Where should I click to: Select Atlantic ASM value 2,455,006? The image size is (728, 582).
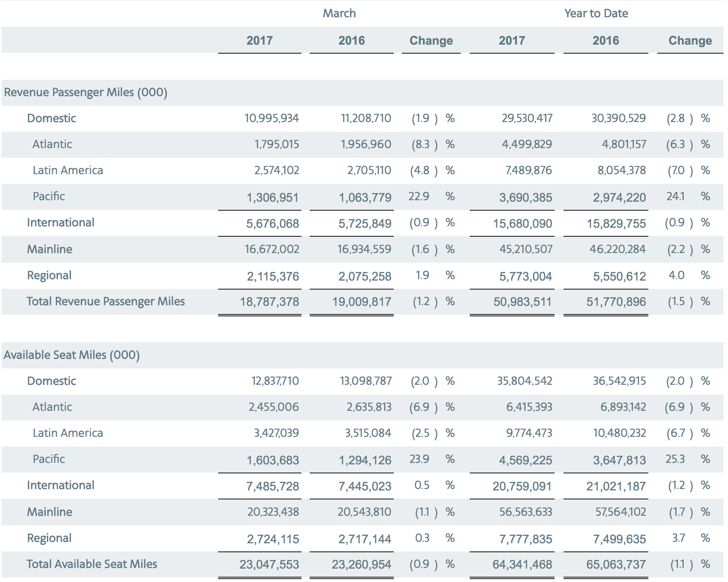274,407
